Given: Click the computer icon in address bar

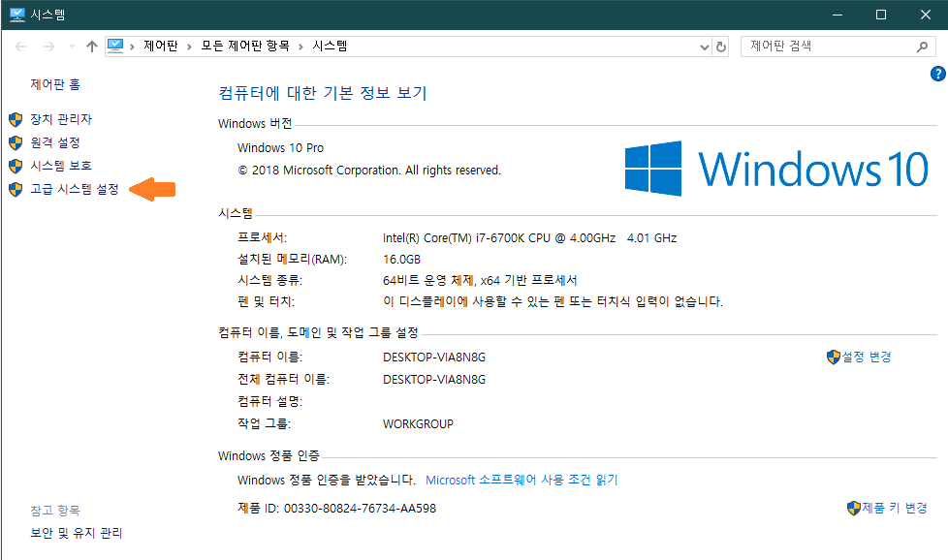Looking at the screenshot, I should 115,46.
